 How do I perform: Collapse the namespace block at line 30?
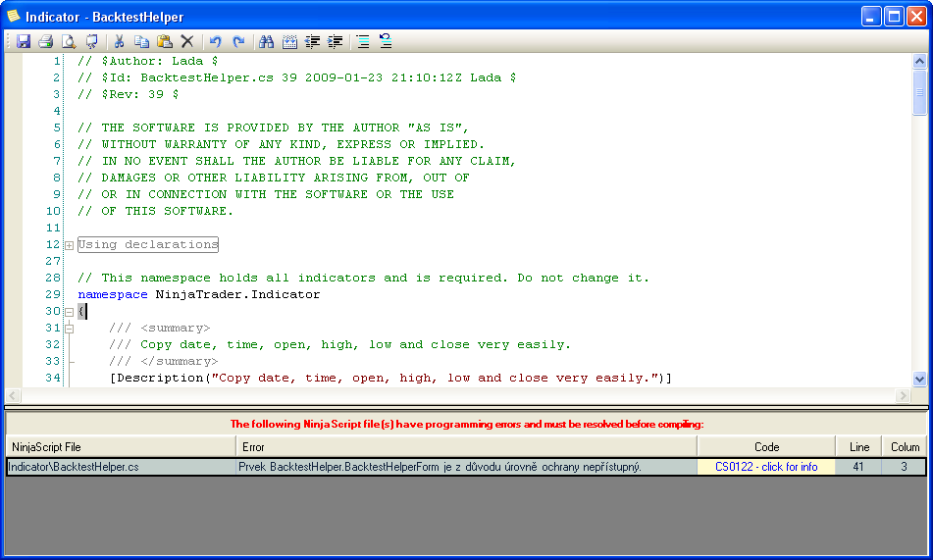point(69,312)
